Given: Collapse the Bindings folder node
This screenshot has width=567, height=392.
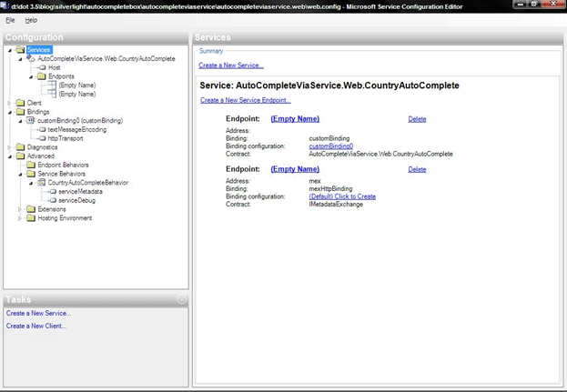Looking at the screenshot, I should click(10, 112).
